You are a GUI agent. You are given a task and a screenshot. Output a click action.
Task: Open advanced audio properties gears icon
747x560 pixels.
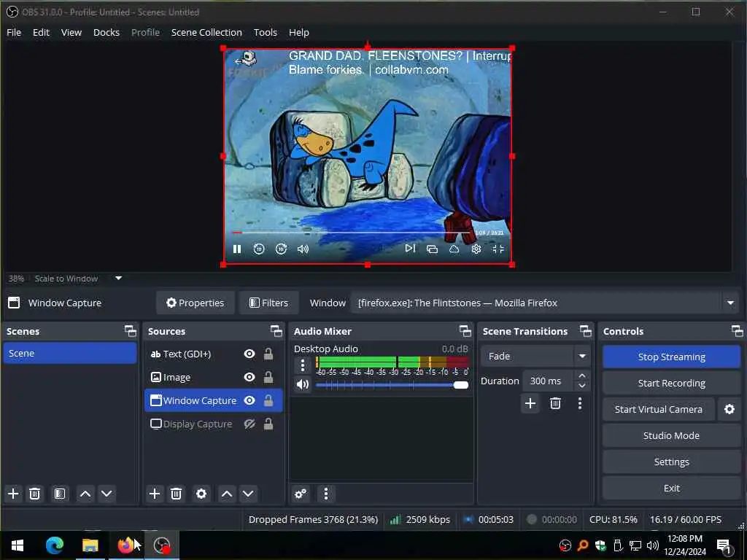301,494
